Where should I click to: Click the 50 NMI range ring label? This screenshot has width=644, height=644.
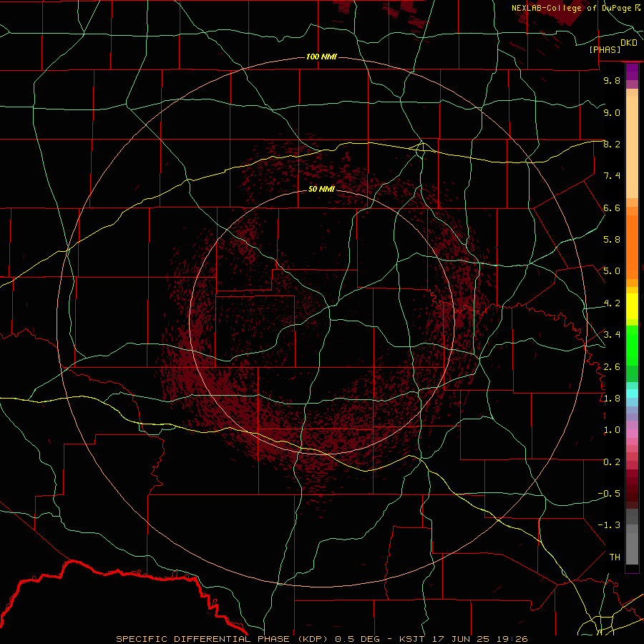pyautogui.click(x=321, y=189)
